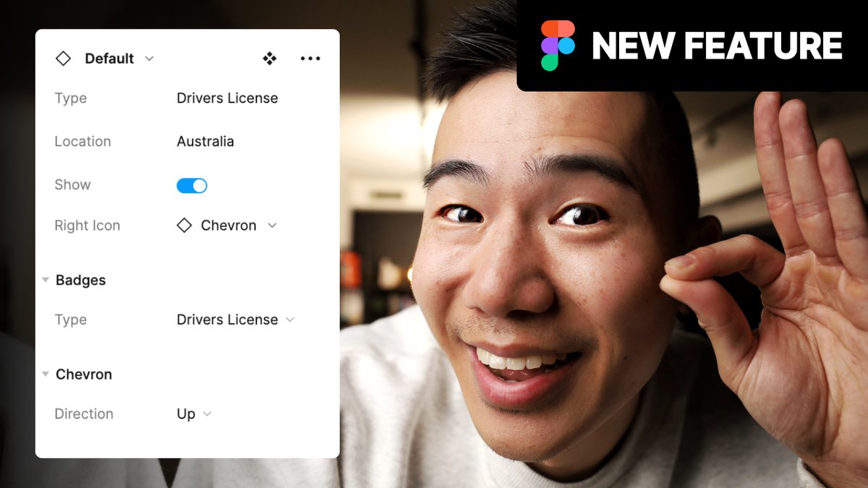Click the Badges section heading

click(x=80, y=280)
